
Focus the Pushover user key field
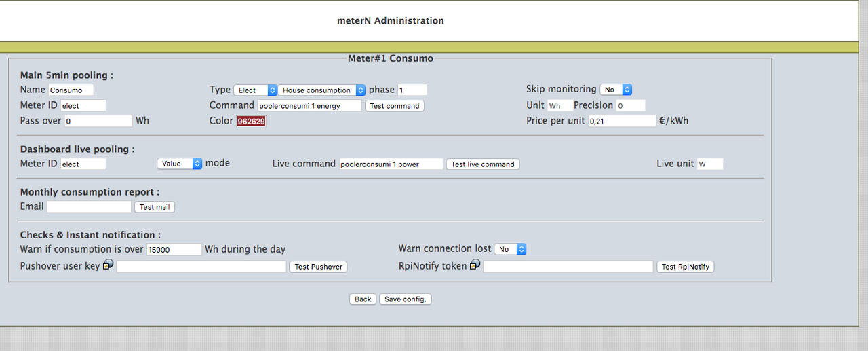click(201, 267)
